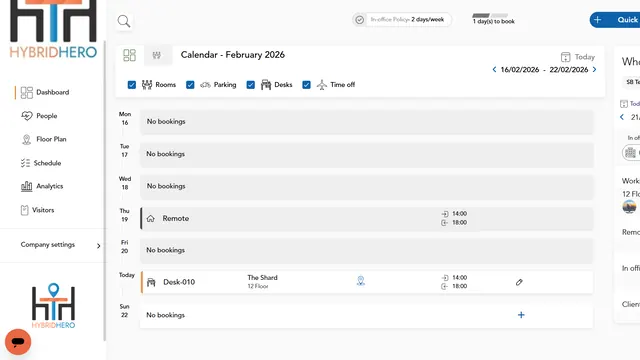Select the Fri 20 No bookings row

367,250
